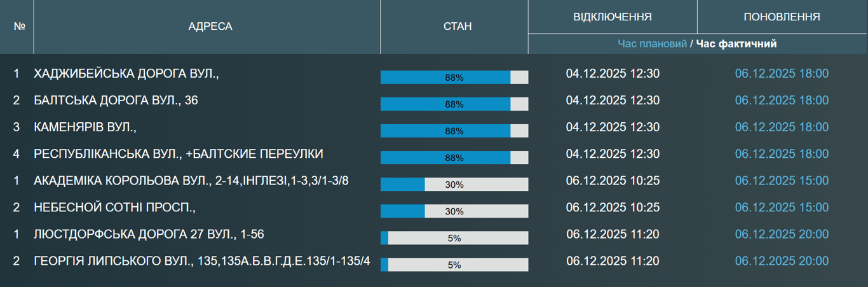Click the restoration time for Георгія Липського вул.
The width and height of the screenshot is (868, 287).
click(x=782, y=261)
